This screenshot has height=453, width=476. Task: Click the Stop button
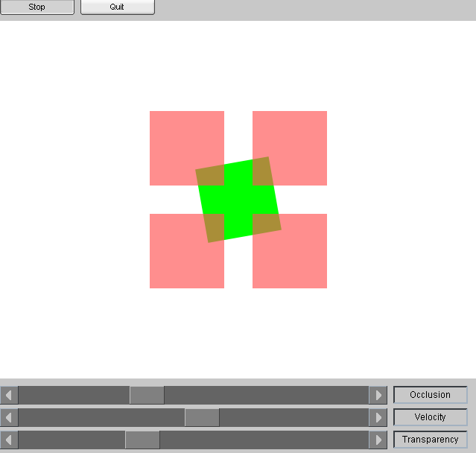click(37, 7)
